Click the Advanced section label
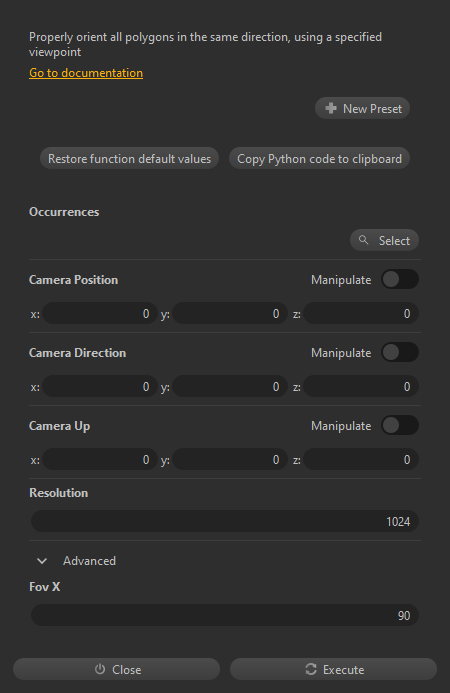Screen dimensions: 450x693 click(89, 561)
